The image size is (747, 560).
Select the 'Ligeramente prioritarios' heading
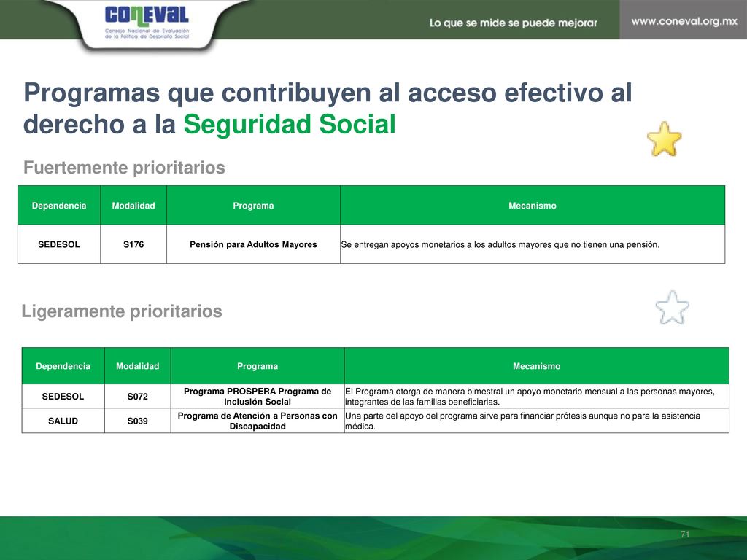click(122, 311)
